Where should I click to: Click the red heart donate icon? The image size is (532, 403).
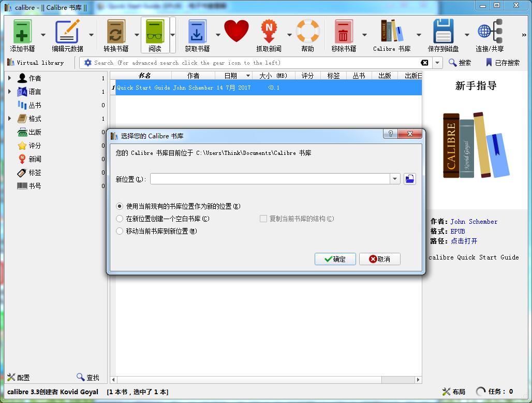[237, 31]
